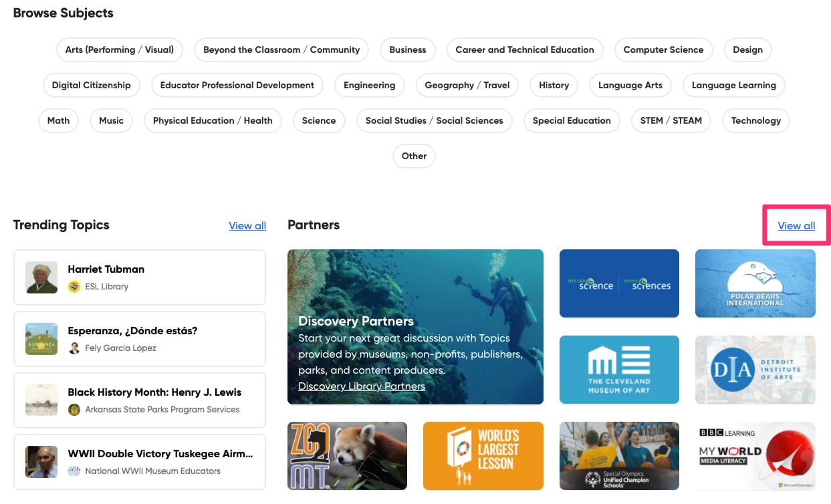Select the Special Education subject
Image resolution: width=831 pixels, height=504 pixels.
(x=572, y=120)
